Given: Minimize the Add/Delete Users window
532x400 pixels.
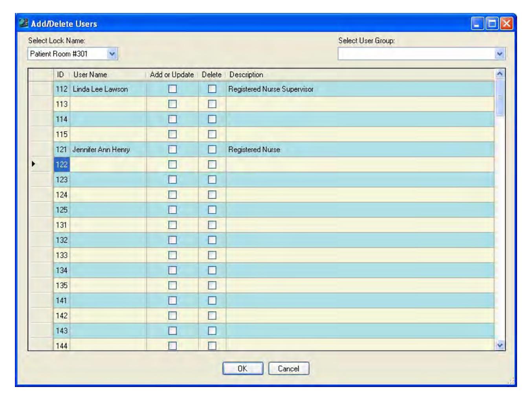Looking at the screenshot, I should pyautogui.click(x=477, y=24).
